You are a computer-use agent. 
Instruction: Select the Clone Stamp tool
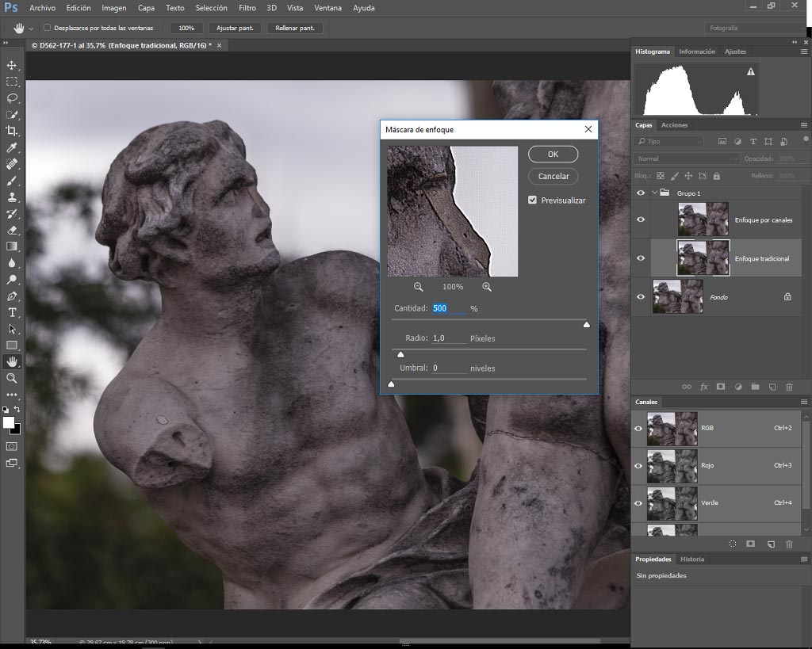click(12, 197)
